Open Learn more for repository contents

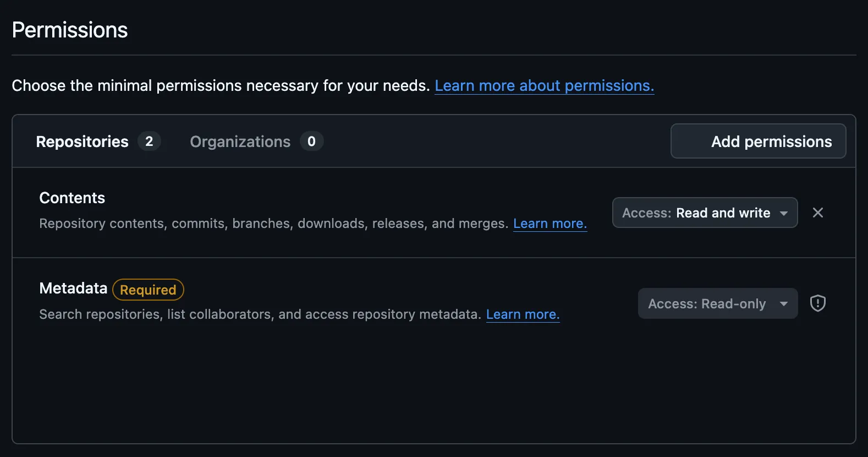550,223
